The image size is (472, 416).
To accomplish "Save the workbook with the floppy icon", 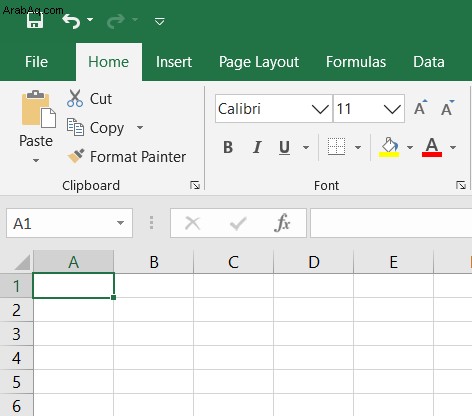I will tap(35, 21).
